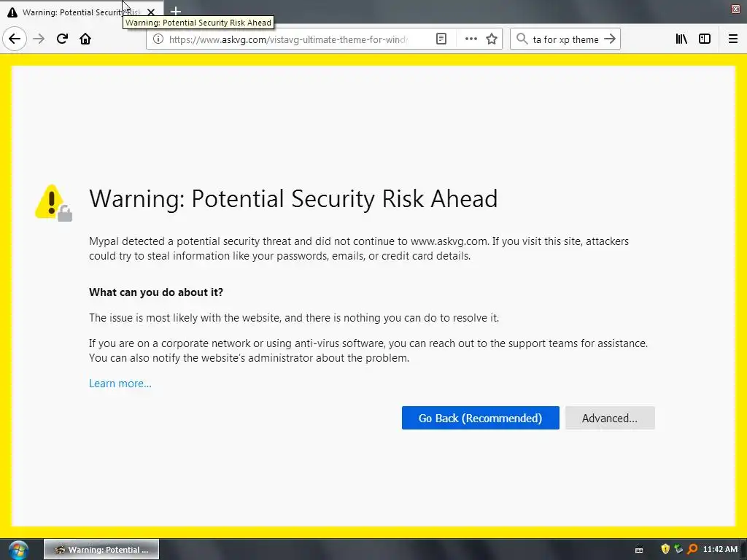Go back one page with the back arrow
Image resolution: width=747 pixels, height=560 pixels.
click(x=15, y=39)
